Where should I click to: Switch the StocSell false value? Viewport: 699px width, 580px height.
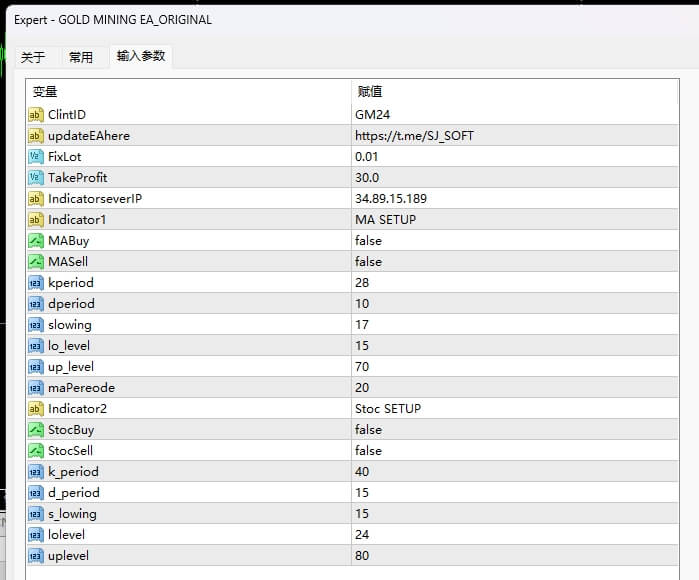[368, 450]
